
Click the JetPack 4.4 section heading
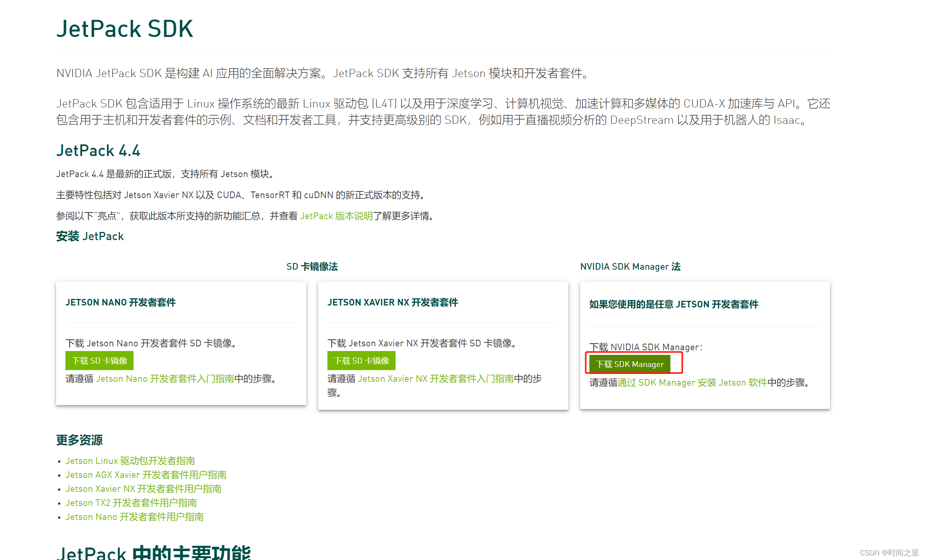click(98, 151)
